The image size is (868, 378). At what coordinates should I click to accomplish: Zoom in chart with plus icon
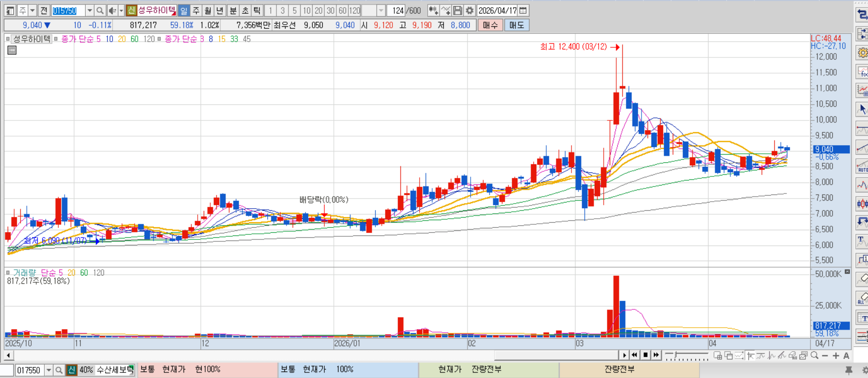coord(836,355)
